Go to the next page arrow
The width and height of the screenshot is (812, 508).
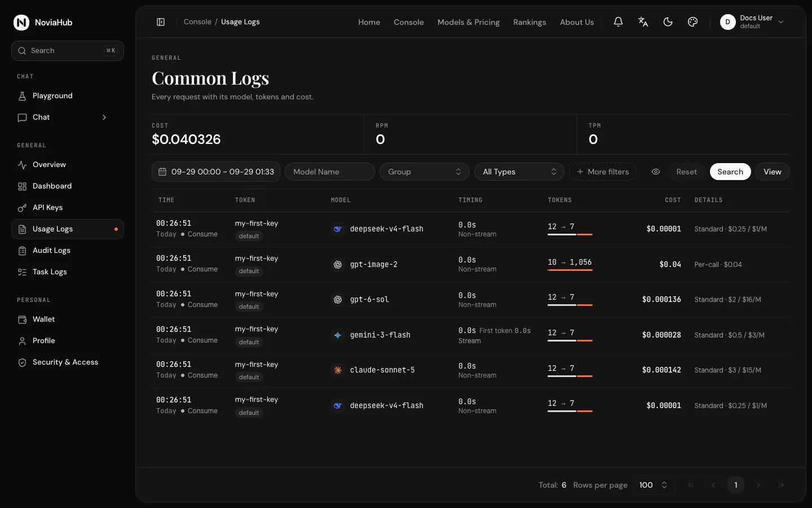(x=758, y=485)
